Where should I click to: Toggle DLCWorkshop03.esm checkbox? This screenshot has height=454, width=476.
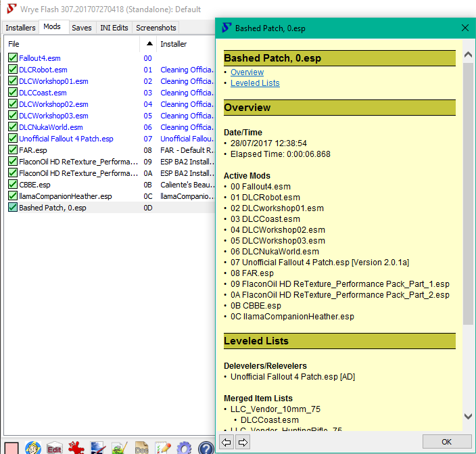point(12,116)
